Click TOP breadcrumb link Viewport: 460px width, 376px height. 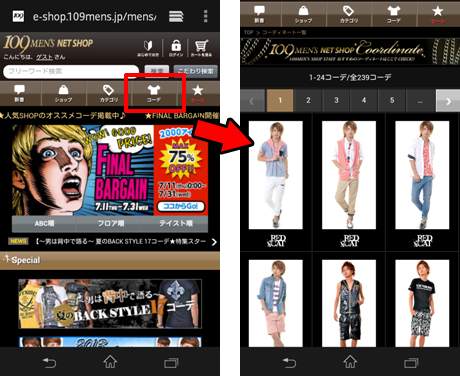248,32
